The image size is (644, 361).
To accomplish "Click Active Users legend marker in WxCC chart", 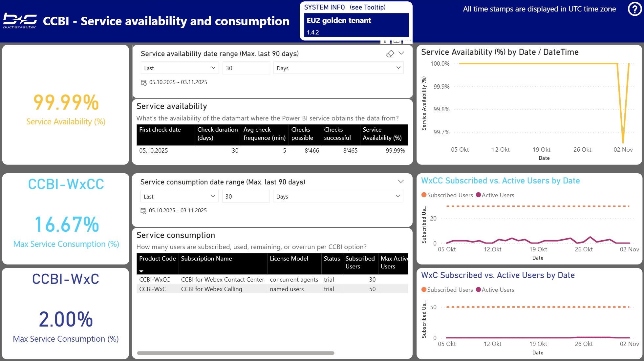I will coord(478,195).
